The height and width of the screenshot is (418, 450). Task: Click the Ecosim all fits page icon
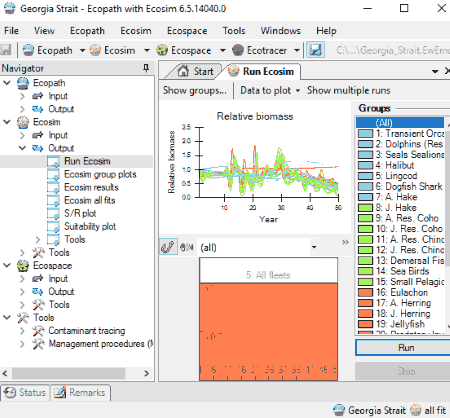[53, 200]
